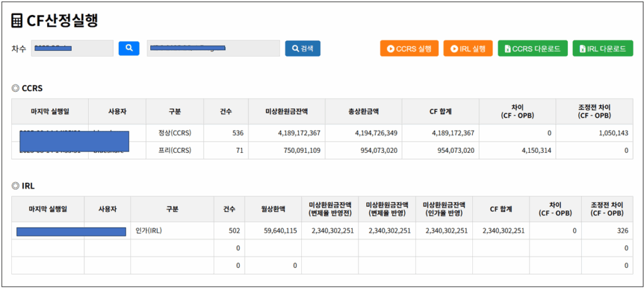Click the wide grey text field beside 검색
644x288 pixels.
(214, 48)
